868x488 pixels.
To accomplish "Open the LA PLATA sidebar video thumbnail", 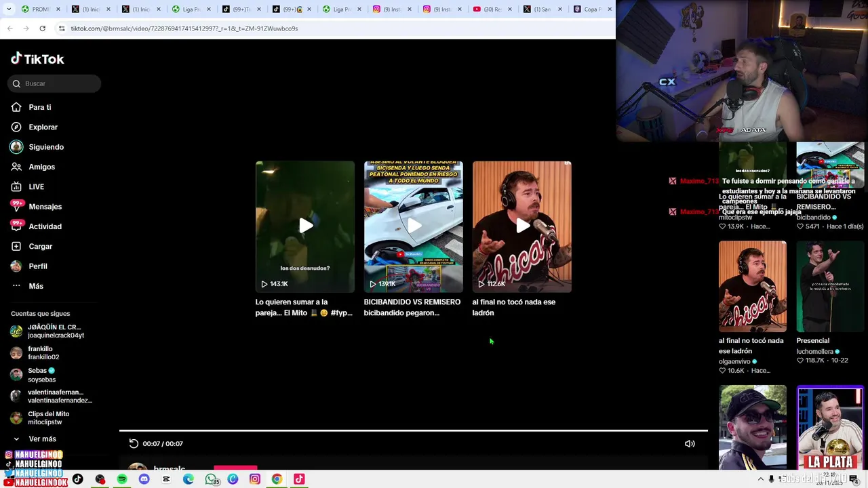I will point(830,428).
